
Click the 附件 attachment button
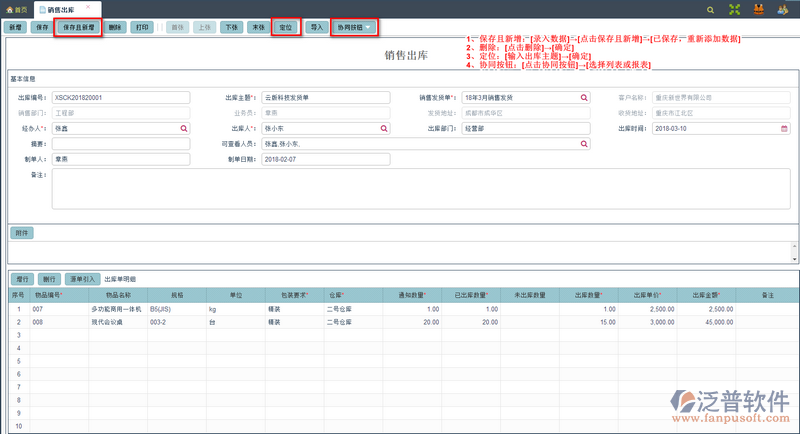22,233
